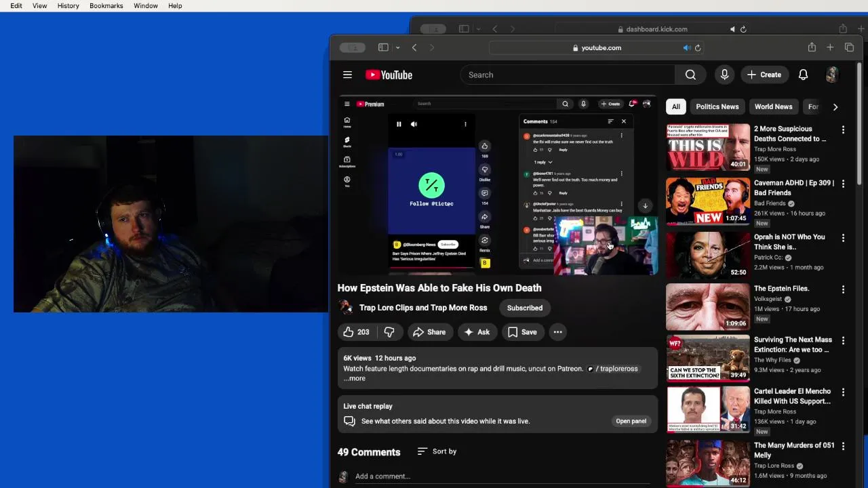Open the Ask AI button
Image resolution: width=868 pixels, height=488 pixels.
[x=477, y=332]
